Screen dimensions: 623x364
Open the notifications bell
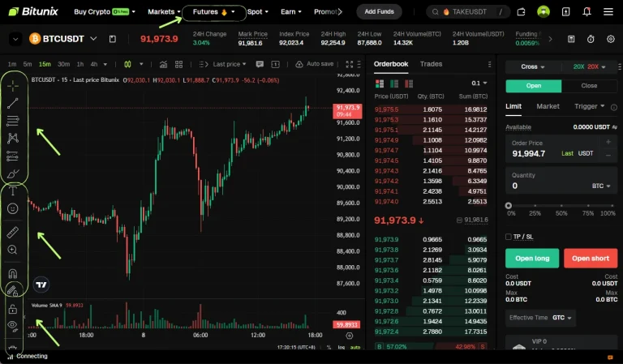(x=588, y=12)
